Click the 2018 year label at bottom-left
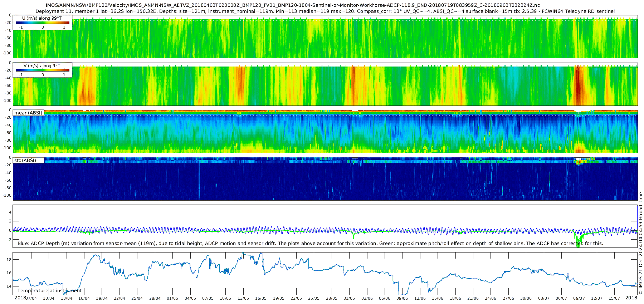Screen dimensions: 644x304 point(20,298)
